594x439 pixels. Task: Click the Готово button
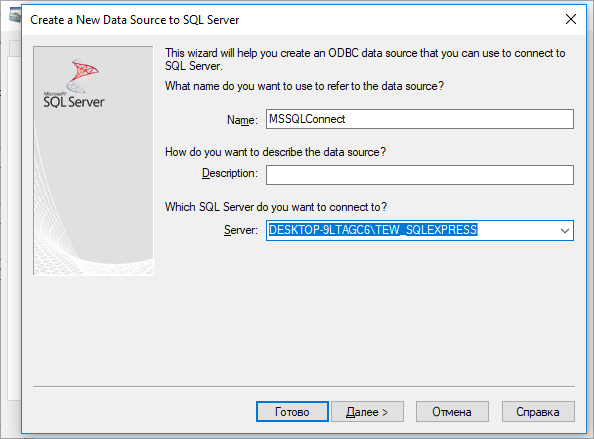292,412
